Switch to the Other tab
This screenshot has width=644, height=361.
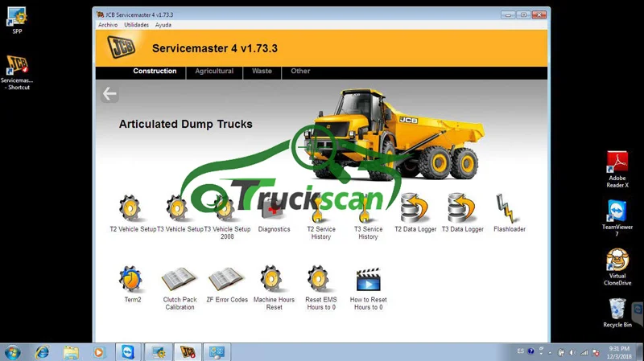coord(300,71)
